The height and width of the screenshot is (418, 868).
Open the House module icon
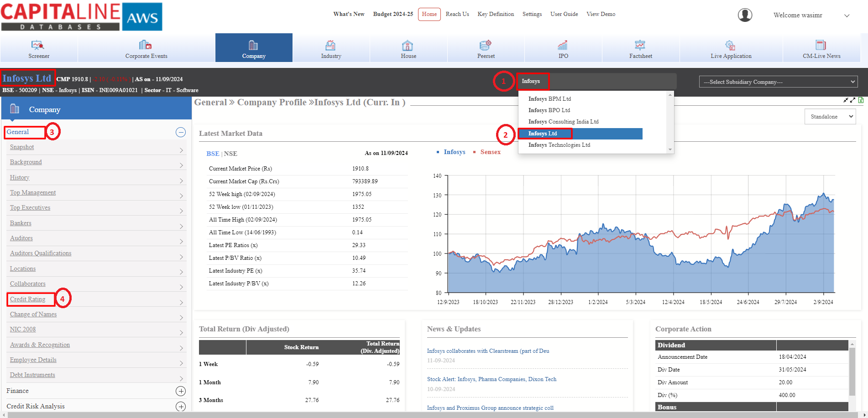(408, 45)
